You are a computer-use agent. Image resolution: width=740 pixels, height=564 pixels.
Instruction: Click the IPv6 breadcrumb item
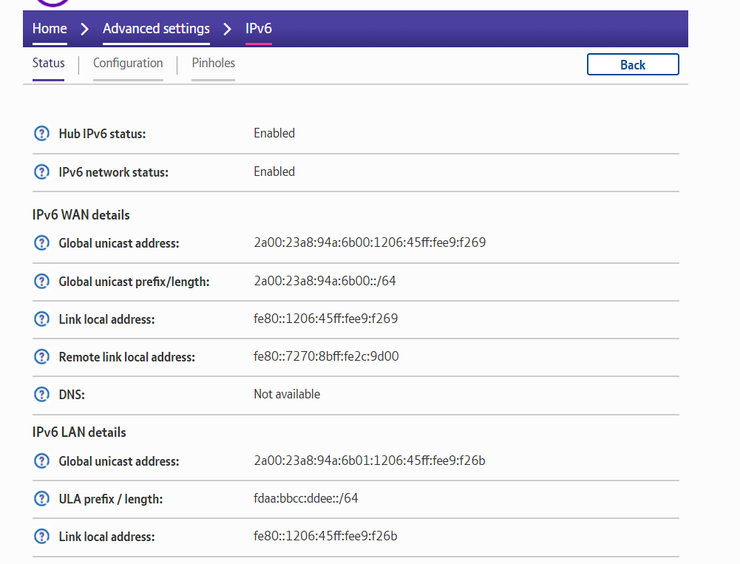click(x=259, y=28)
